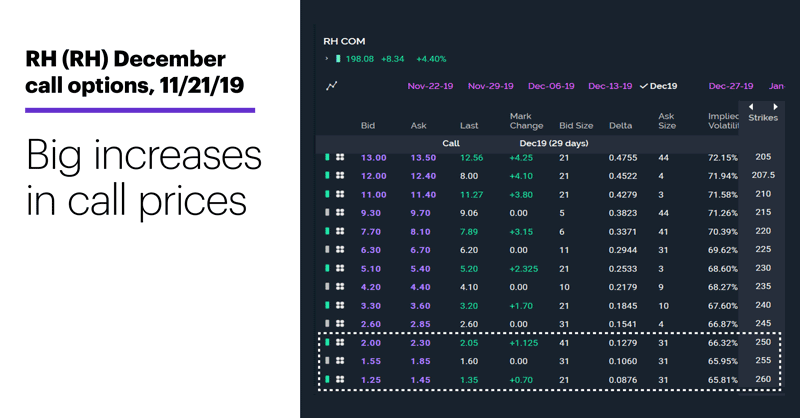This screenshot has height=418, width=800.
Task: Click green bar icon in 210 strike row
Action: pyautogui.click(x=327, y=194)
